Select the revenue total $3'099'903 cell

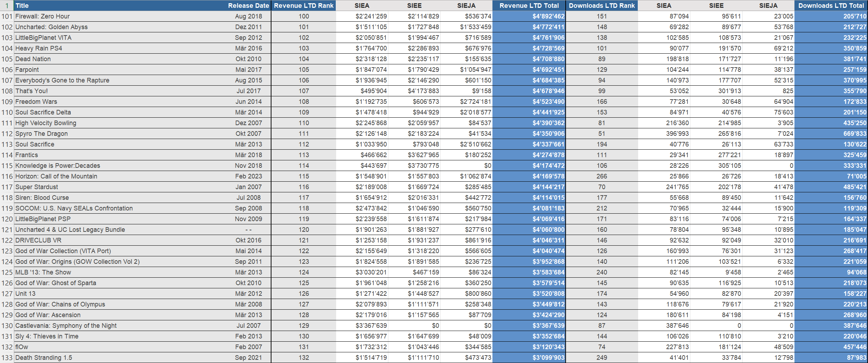coord(529,358)
